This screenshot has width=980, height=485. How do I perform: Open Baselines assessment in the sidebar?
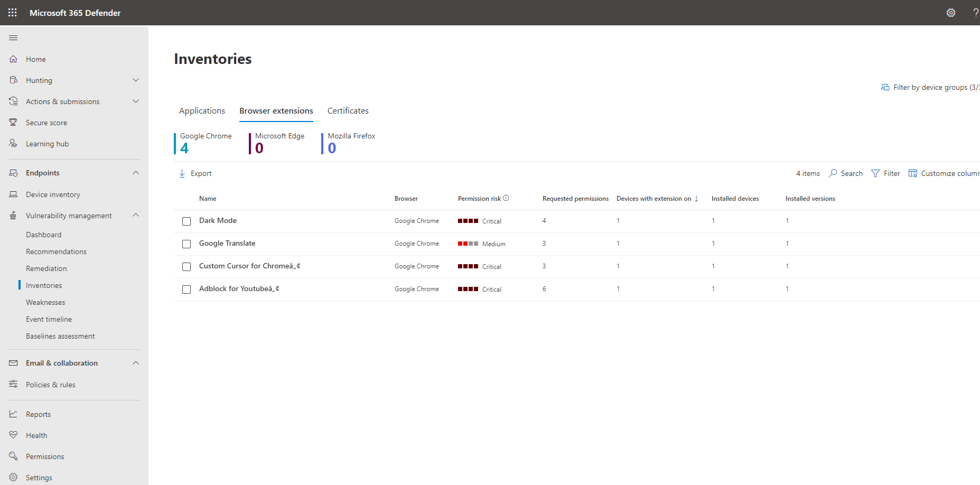pyautogui.click(x=60, y=336)
